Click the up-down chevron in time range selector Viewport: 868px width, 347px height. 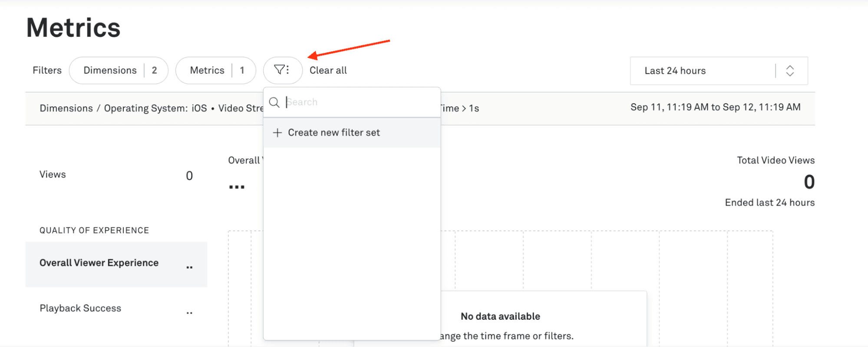[x=790, y=71]
